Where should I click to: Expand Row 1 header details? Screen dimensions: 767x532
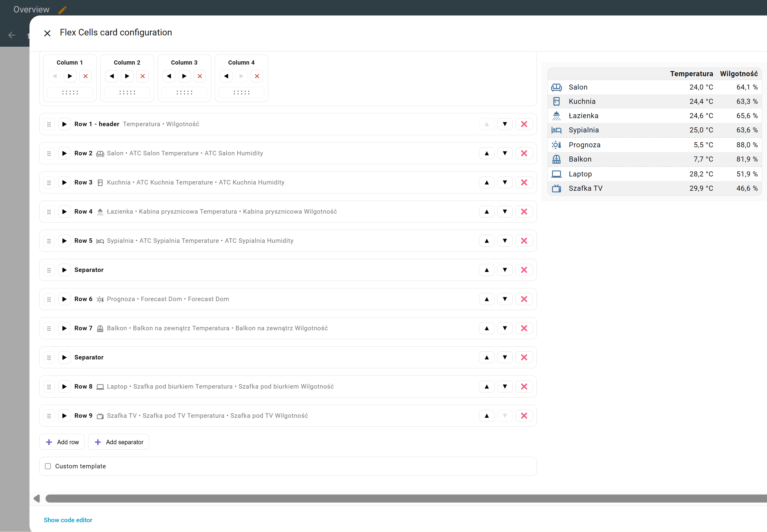point(64,124)
